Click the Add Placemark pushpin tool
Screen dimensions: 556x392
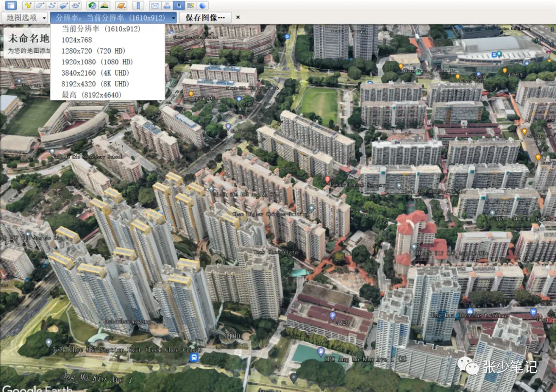pos(28,5)
